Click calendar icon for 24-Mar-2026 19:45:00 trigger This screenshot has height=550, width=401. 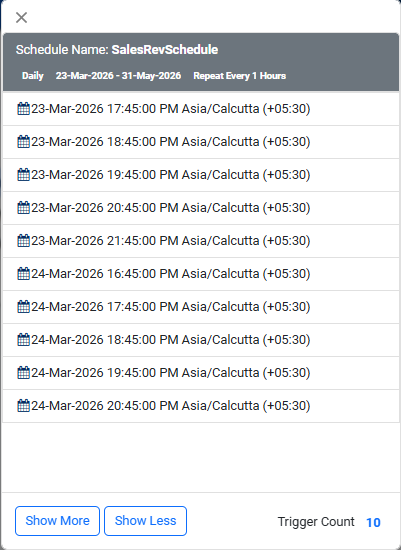pyautogui.click(x=24, y=372)
